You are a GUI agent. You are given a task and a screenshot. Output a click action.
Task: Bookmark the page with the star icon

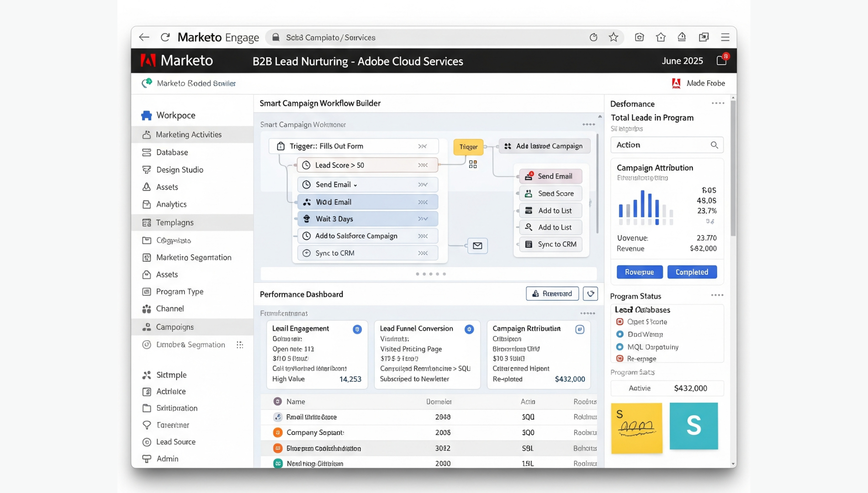(x=614, y=37)
